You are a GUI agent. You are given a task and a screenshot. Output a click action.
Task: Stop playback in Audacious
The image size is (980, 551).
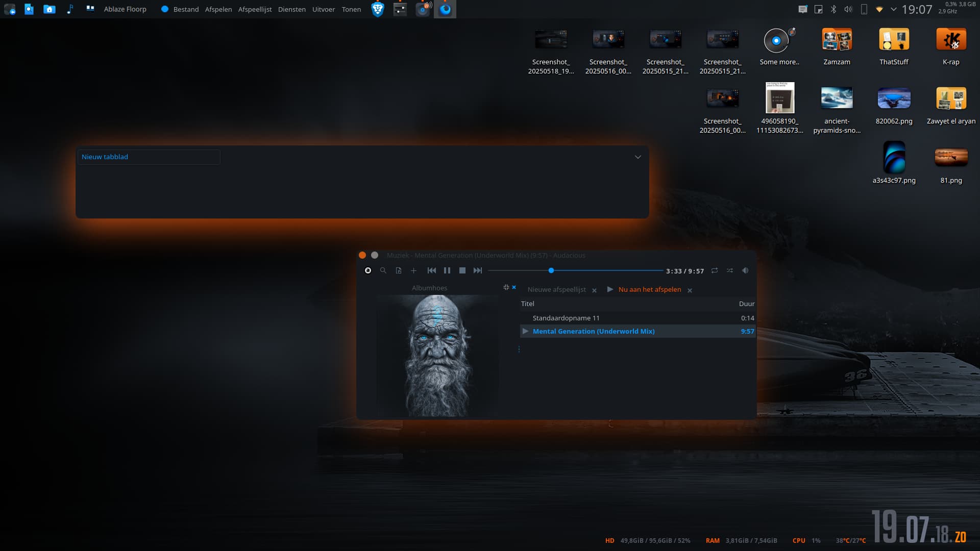point(462,270)
